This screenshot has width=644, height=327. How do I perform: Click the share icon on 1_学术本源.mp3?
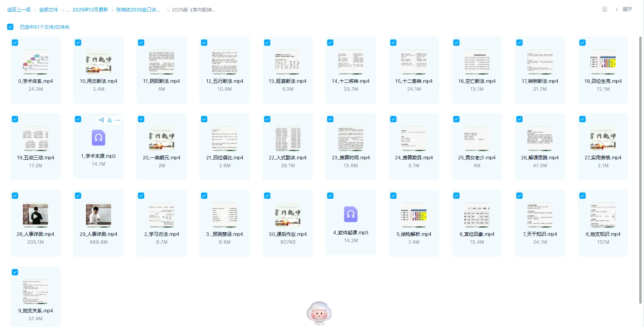tap(101, 120)
